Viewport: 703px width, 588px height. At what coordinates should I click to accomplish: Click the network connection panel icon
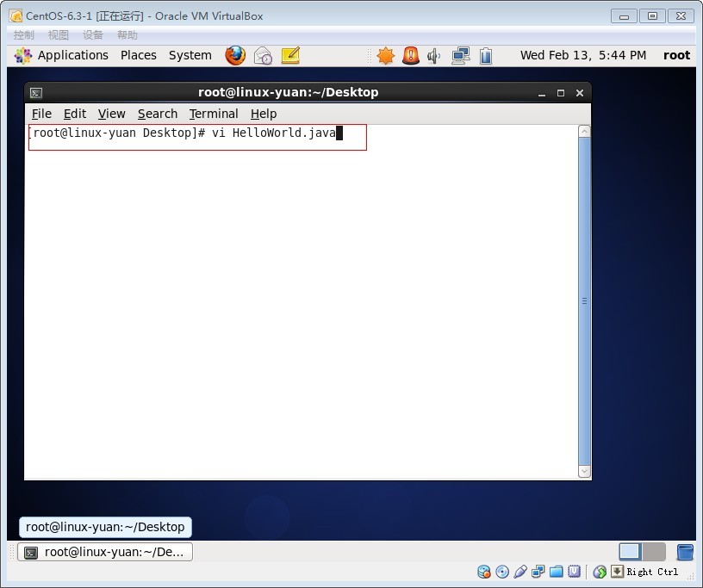pos(461,55)
